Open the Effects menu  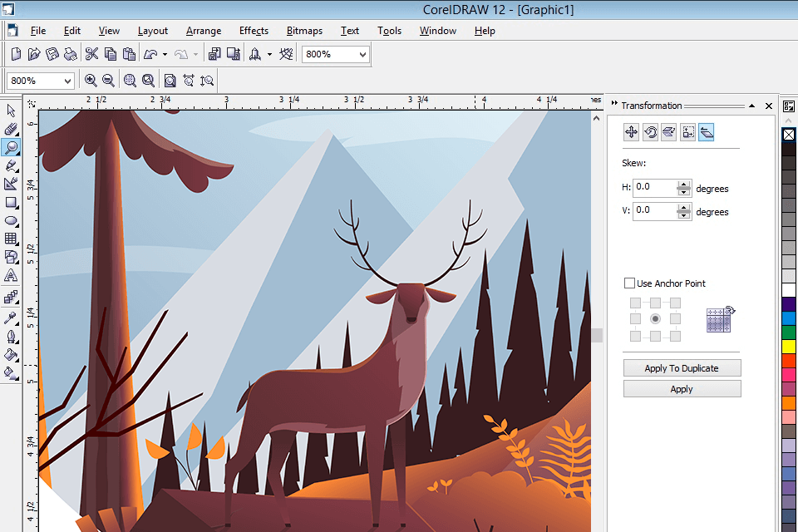pos(254,31)
